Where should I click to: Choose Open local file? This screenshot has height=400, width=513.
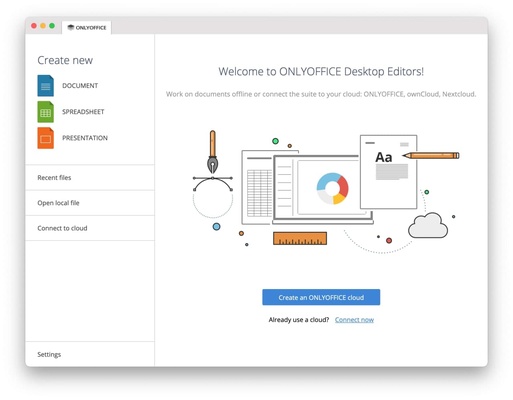[x=90, y=203]
